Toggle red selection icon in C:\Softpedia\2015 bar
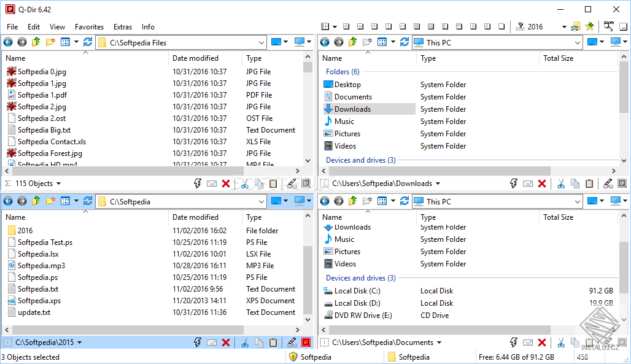 [x=306, y=343]
